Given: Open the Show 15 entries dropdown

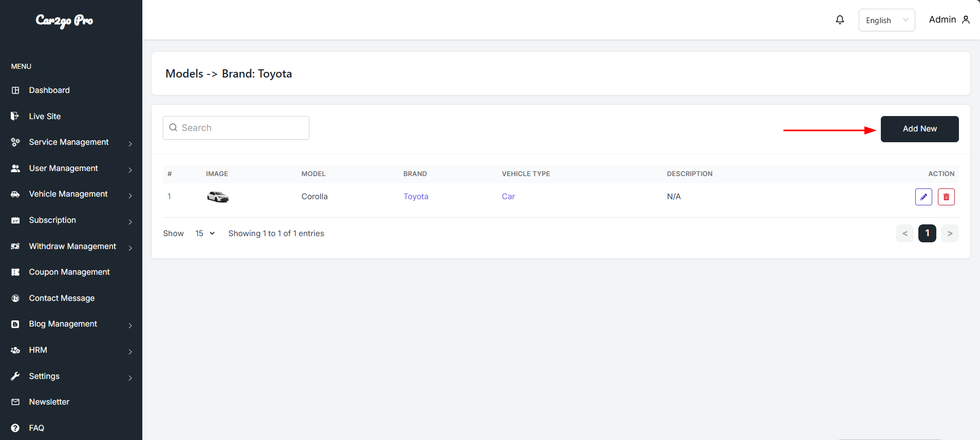Looking at the screenshot, I should point(205,234).
